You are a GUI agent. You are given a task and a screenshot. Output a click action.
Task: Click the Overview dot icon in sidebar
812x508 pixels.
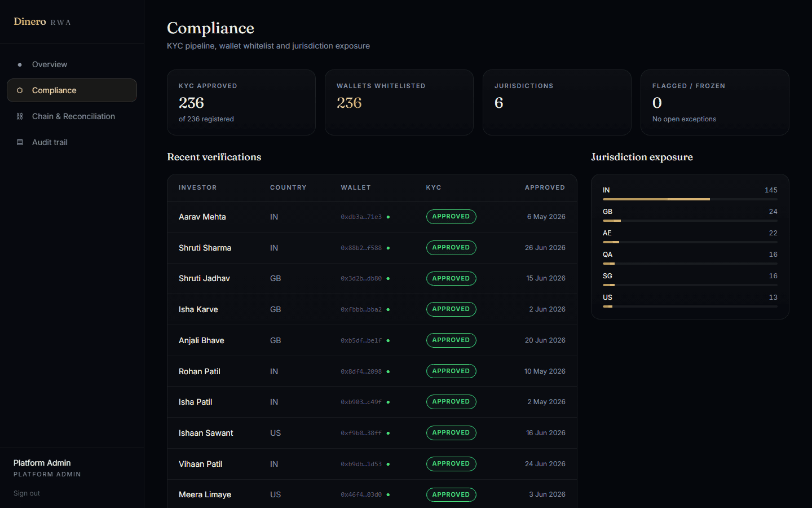click(x=20, y=64)
